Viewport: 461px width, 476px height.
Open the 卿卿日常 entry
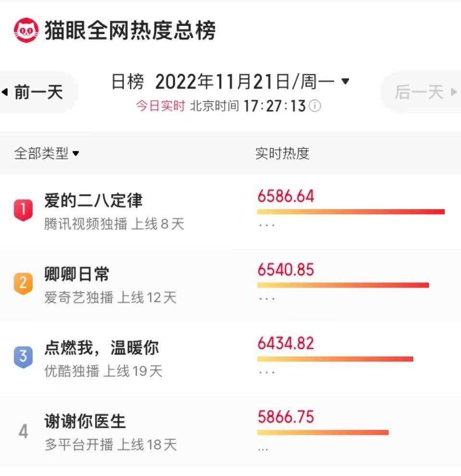point(77,274)
